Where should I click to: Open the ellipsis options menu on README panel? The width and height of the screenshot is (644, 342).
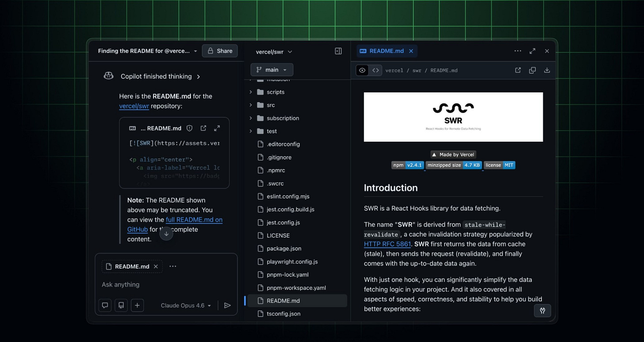[x=517, y=51]
